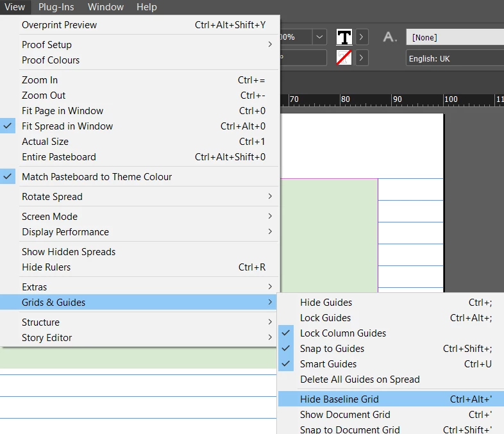The image size is (504, 434).
Task: Select Fit Page in Window
Action: tap(139, 110)
